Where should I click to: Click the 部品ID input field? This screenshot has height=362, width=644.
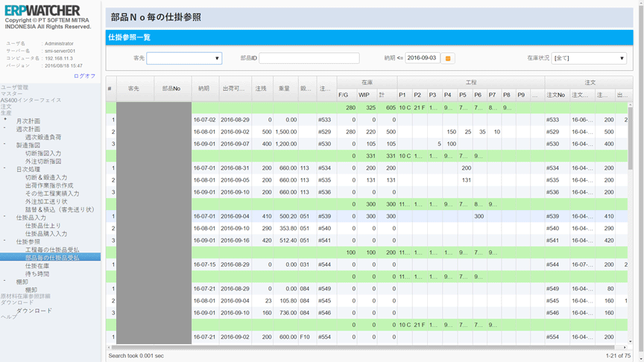point(309,58)
